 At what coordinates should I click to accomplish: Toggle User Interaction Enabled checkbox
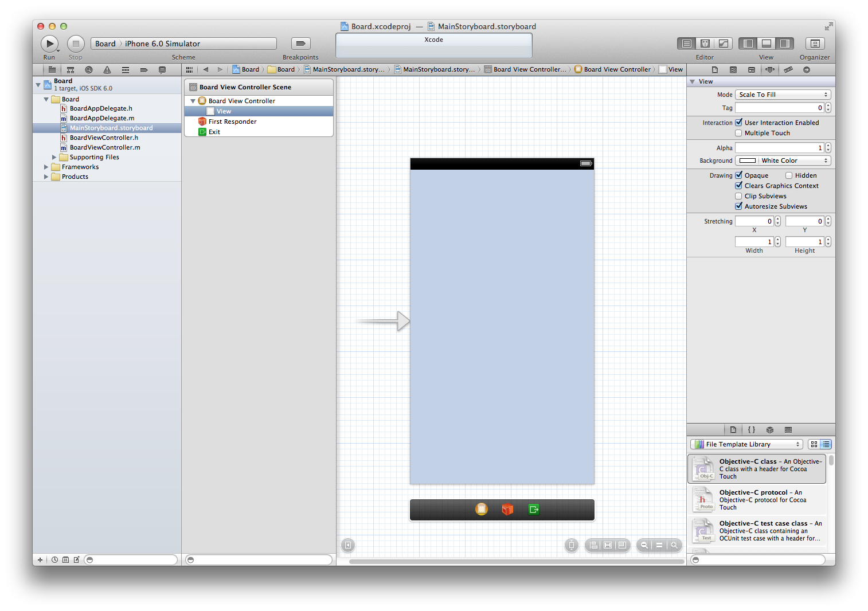pos(739,123)
